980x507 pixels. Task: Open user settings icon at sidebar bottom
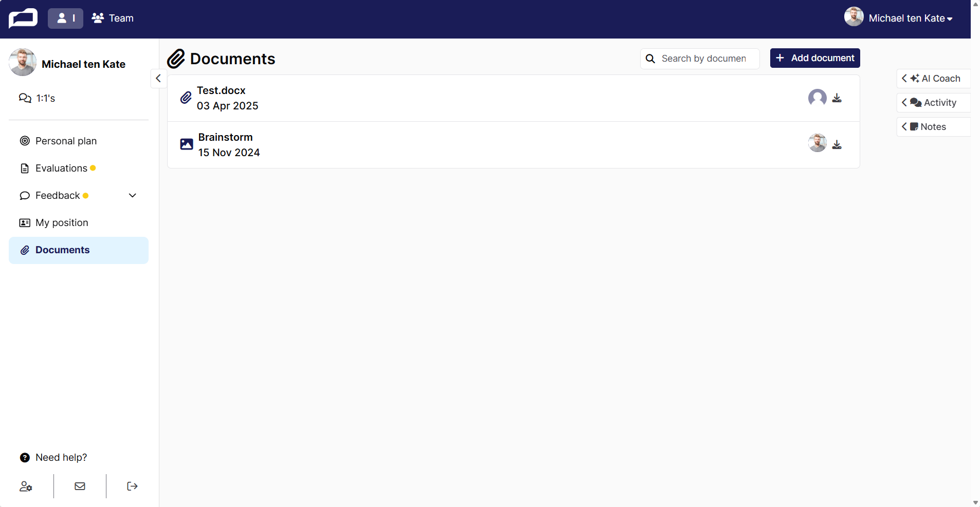(x=26, y=486)
